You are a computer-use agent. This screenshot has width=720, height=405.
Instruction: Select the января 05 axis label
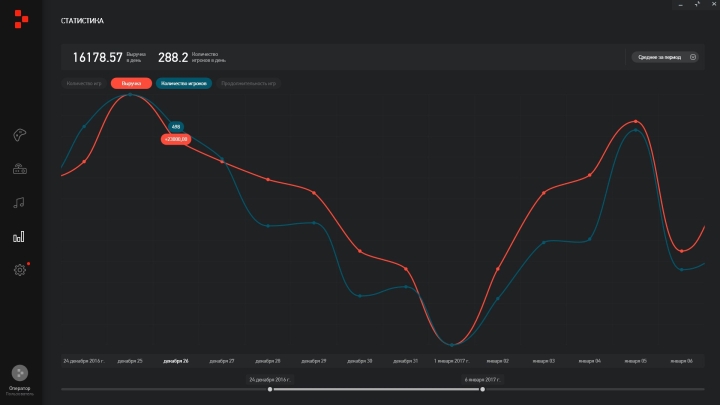pyautogui.click(x=636, y=361)
